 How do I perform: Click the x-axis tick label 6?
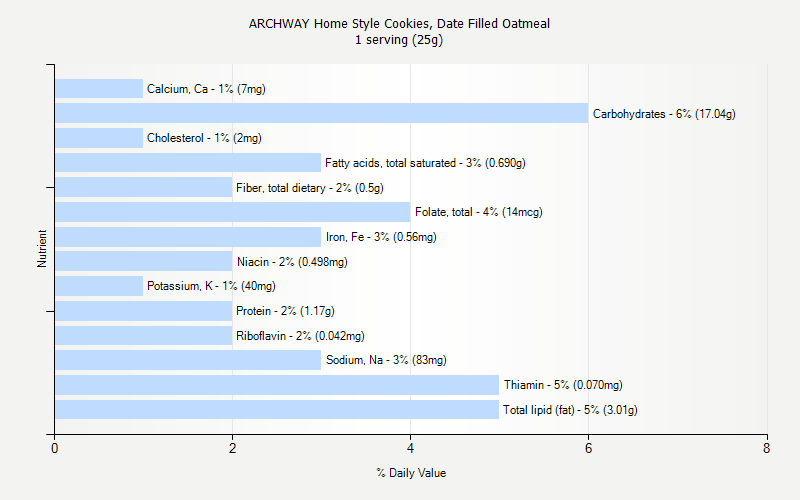[588, 448]
